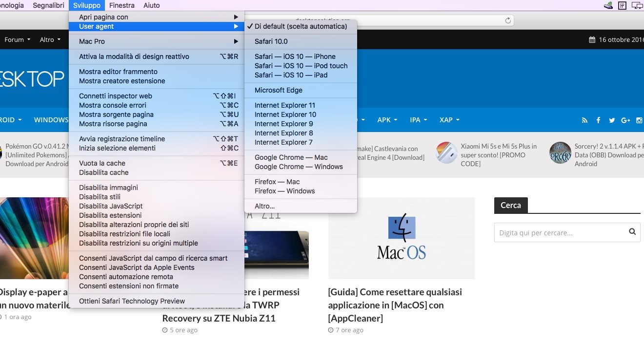This screenshot has width=644, height=342.
Task: Open the Facebook social icon
Action: (598, 120)
